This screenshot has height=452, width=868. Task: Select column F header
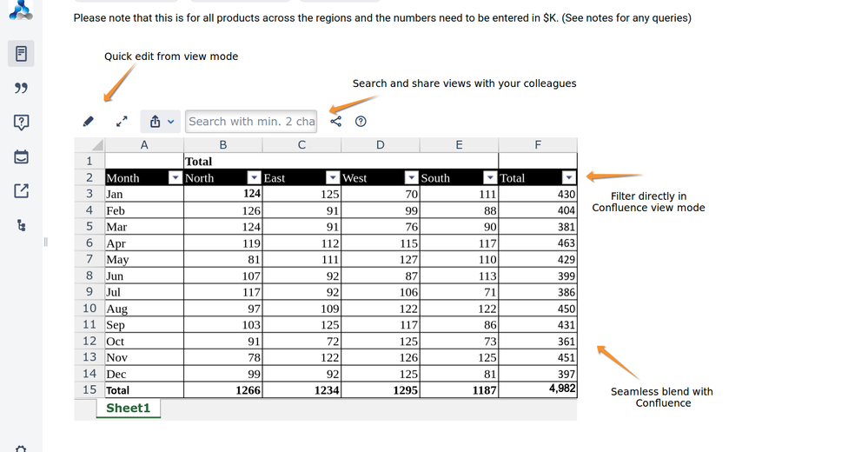(x=538, y=145)
